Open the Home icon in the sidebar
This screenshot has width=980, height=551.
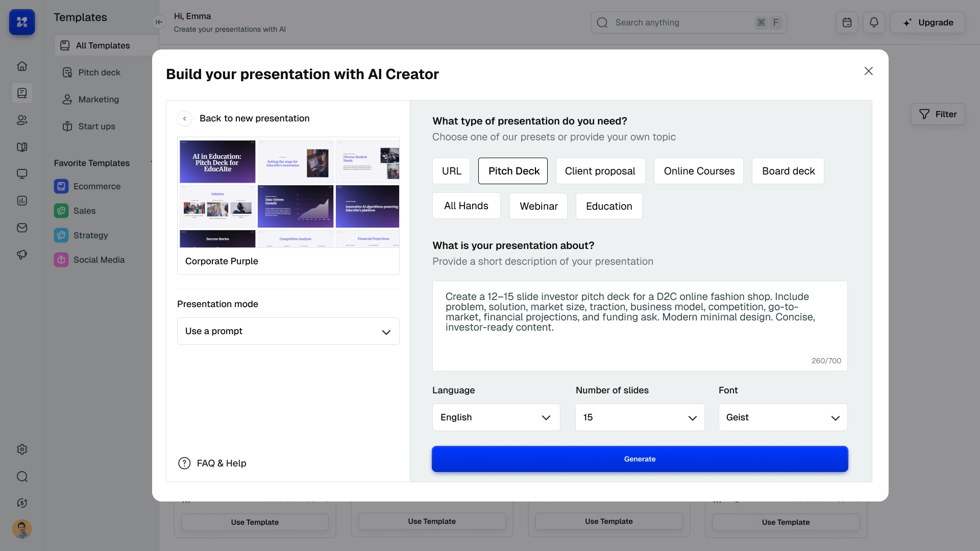pos(22,66)
